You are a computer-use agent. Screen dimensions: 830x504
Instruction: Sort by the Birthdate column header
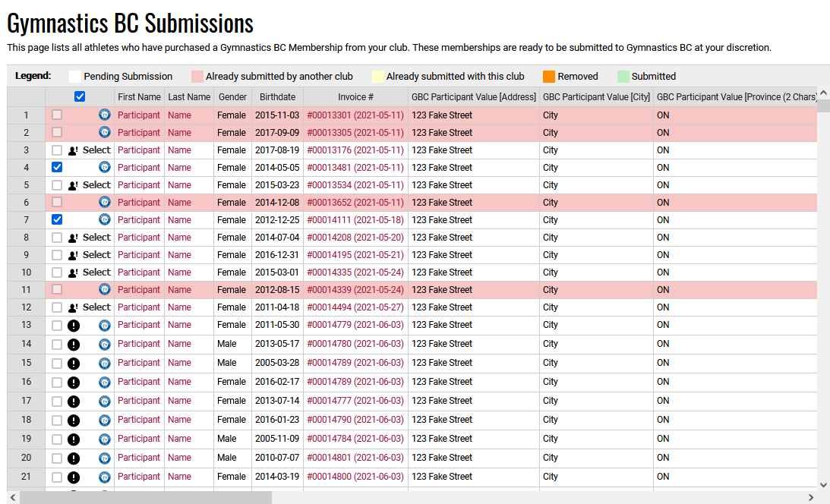pyautogui.click(x=277, y=97)
